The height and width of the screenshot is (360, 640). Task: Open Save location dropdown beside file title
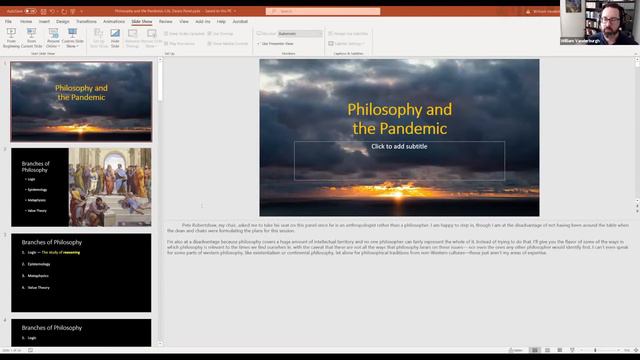235,11
